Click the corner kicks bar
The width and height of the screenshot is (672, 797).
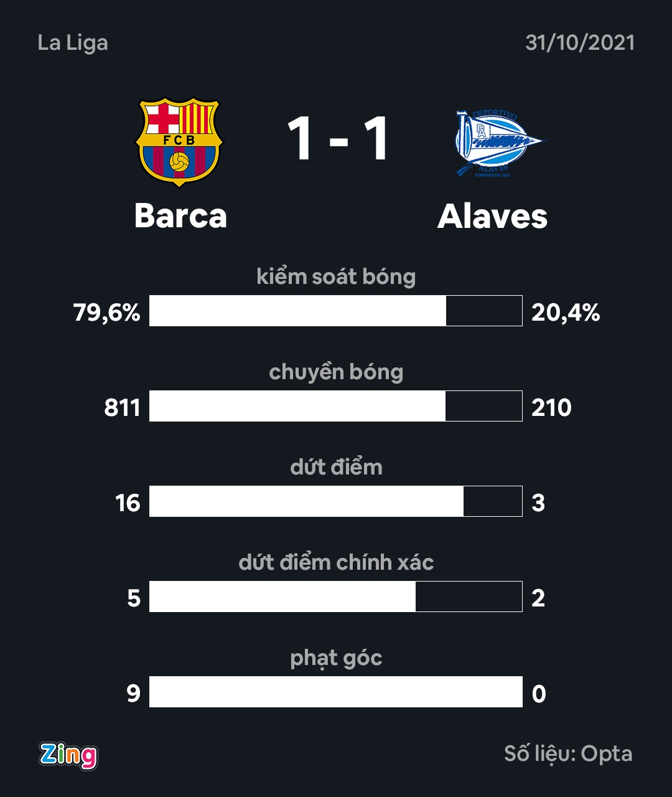click(335, 692)
